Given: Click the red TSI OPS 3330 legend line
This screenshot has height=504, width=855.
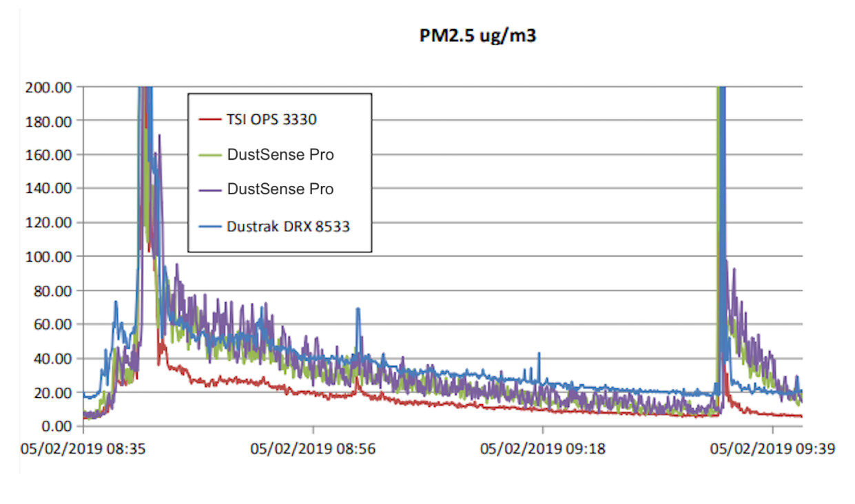Looking at the screenshot, I should pos(209,120).
